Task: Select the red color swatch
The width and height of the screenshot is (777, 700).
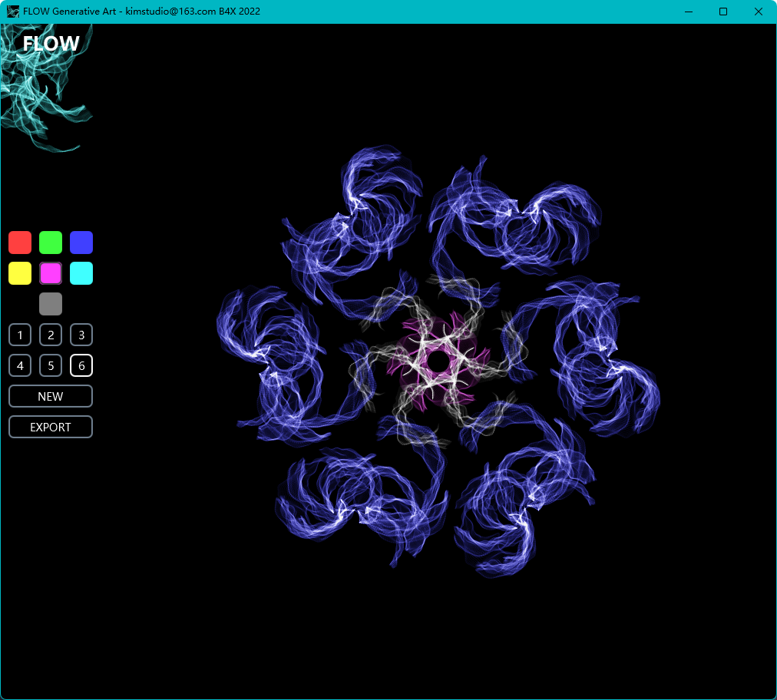Action: (20, 243)
